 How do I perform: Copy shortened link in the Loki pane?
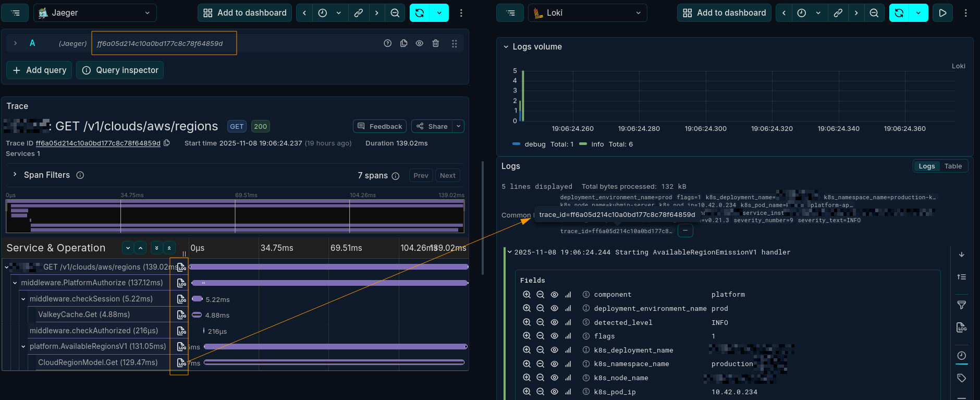(x=838, y=13)
